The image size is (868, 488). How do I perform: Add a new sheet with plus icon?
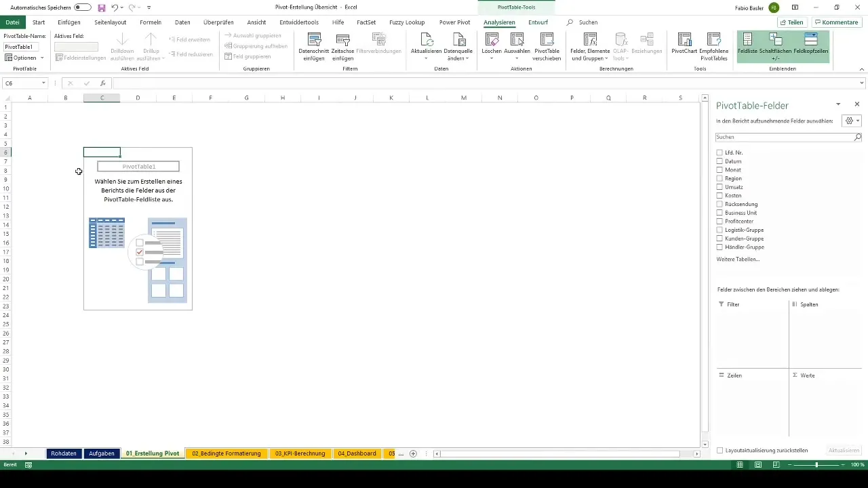[413, 453]
